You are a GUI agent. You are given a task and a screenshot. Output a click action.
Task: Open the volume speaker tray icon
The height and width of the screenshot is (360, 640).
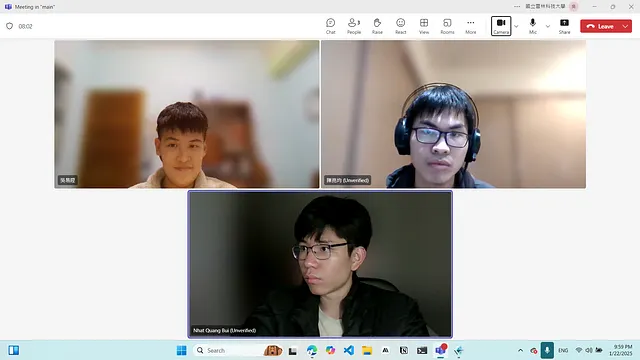(589, 350)
